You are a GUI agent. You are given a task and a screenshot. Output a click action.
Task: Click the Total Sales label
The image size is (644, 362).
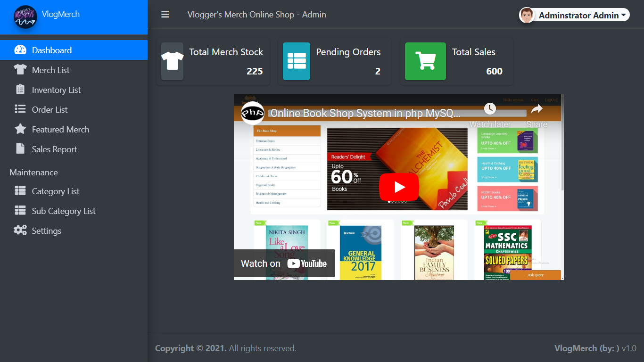pyautogui.click(x=474, y=52)
